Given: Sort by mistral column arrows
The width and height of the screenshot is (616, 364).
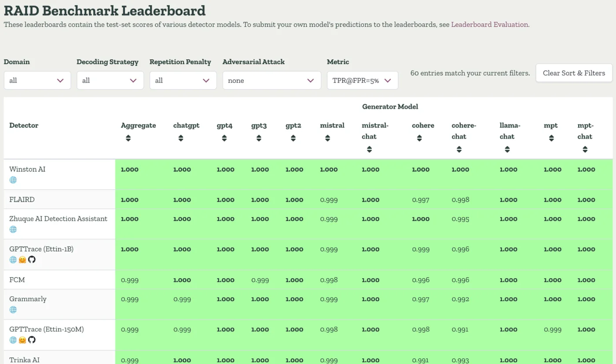Looking at the screenshot, I should pos(327,138).
